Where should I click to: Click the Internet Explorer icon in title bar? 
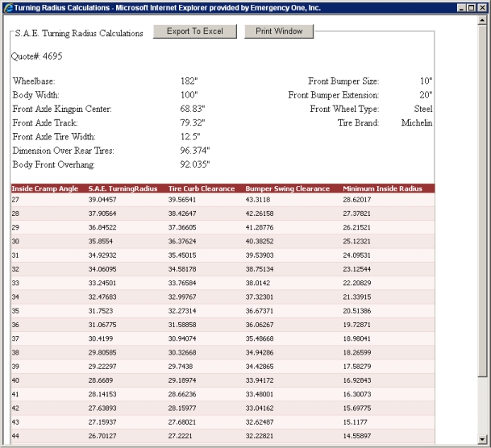tap(8, 7)
